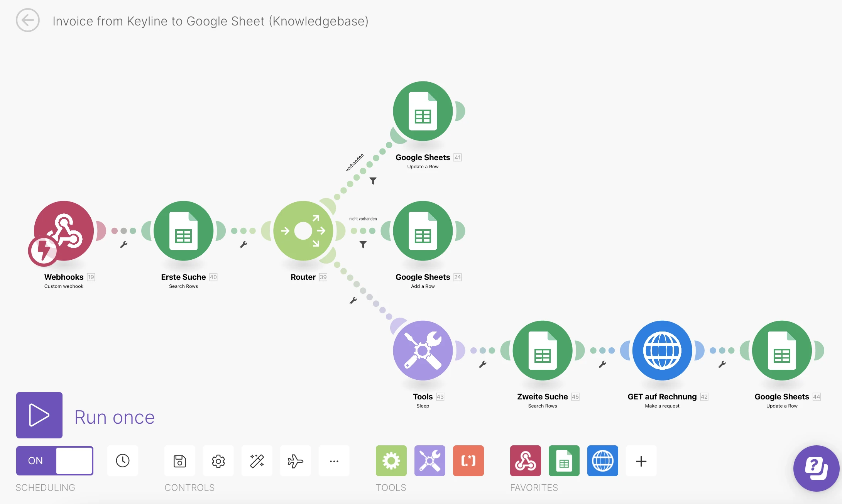Image resolution: width=842 pixels, height=504 pixels.
Task: Open the green Flow control tools icon
Action: tap(391, 461)
